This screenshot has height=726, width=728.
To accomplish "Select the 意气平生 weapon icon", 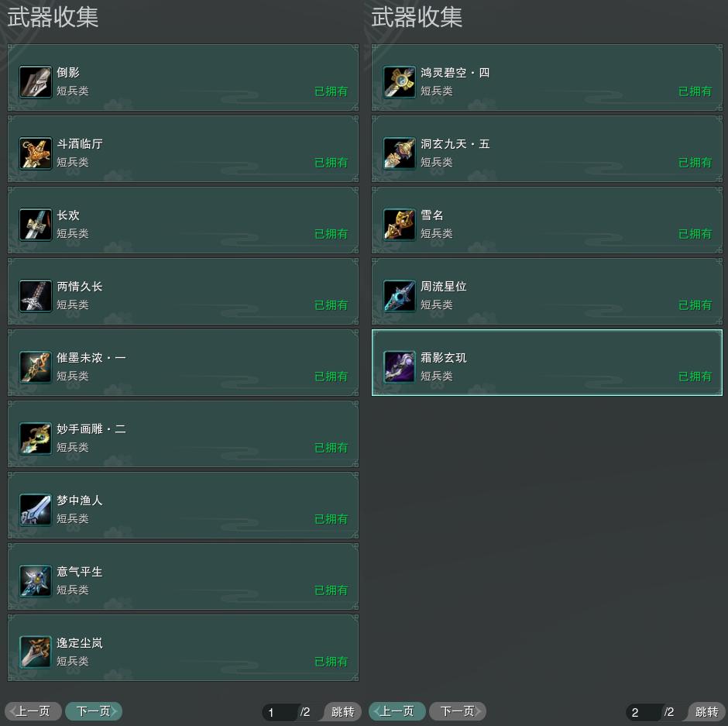I will pos(36,580).
